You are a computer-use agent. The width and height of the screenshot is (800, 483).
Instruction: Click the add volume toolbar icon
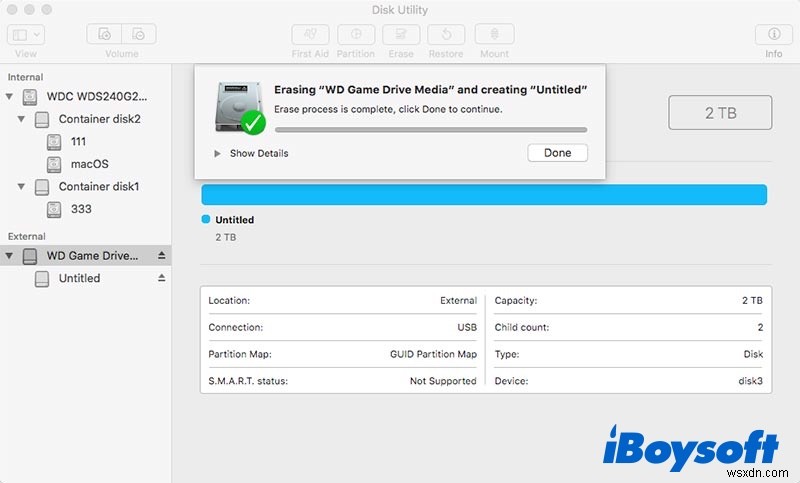pos(104,35)
